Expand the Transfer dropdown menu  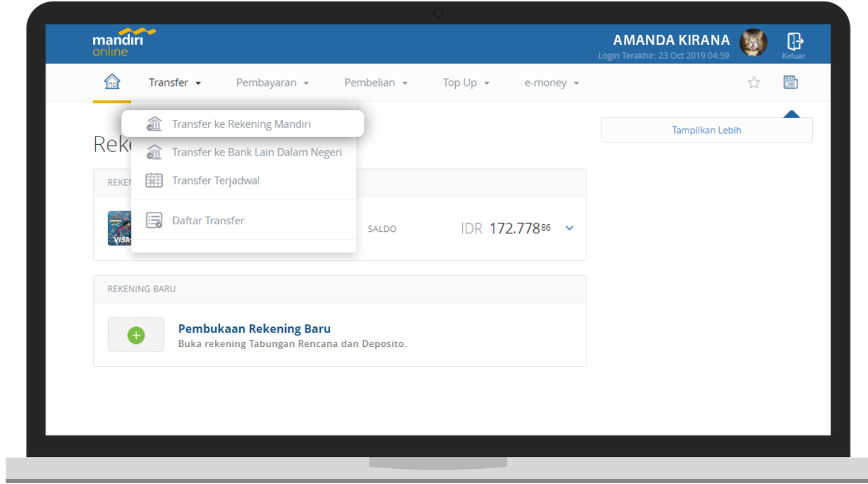click(174, 83)
